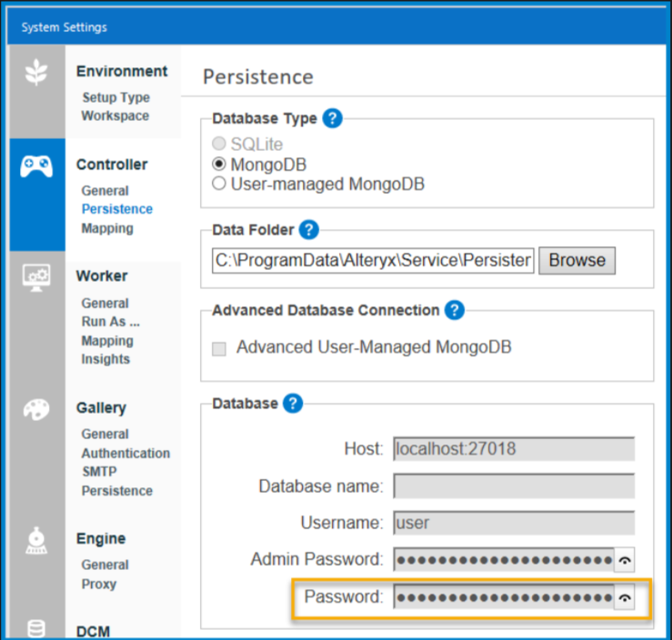
Task: Reveal Password field with eye icon
Action: tap(625, 597)
